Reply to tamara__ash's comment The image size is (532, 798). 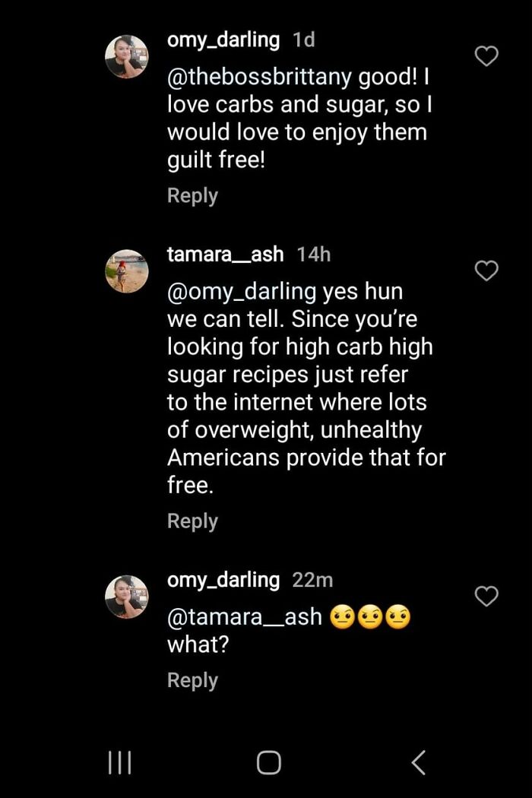(192, 521)
